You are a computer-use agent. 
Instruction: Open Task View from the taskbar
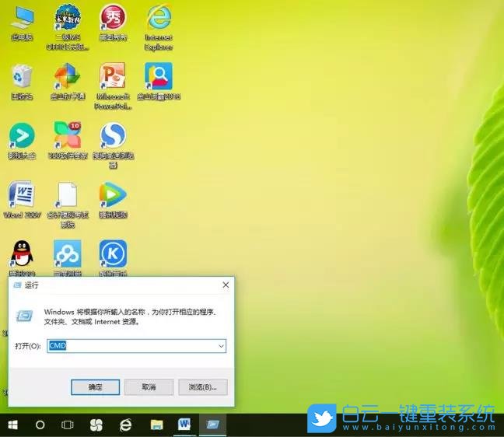pyautogui.click(x=68, y=425)
